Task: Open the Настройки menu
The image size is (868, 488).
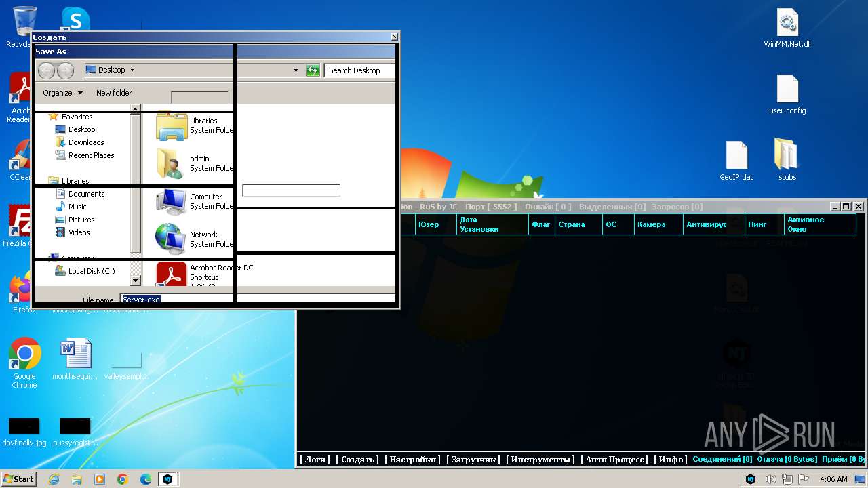Action: pyautogui.click(x=412, y=460)
